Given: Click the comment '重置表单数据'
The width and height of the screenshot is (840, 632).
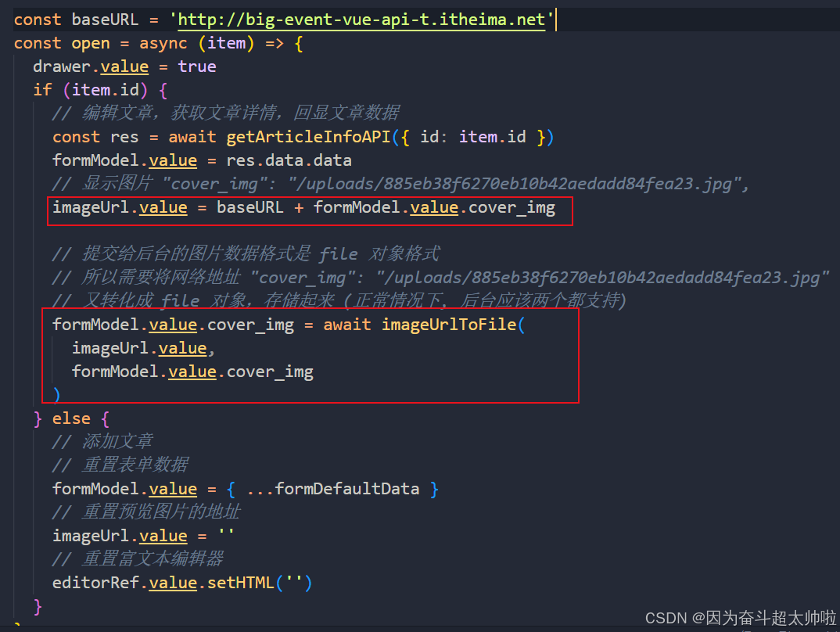Looking at the screenshot, I should pyautogui.click(x=120, y=465).
